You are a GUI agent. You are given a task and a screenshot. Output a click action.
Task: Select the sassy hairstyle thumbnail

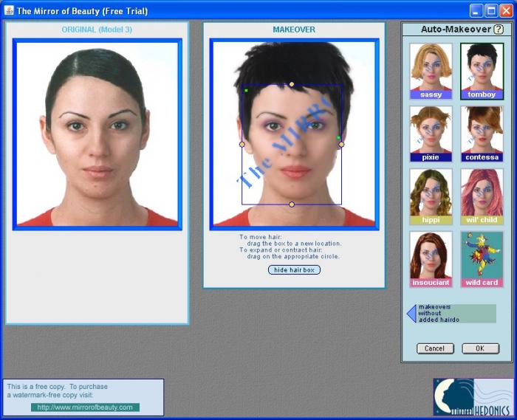point(431,71)
